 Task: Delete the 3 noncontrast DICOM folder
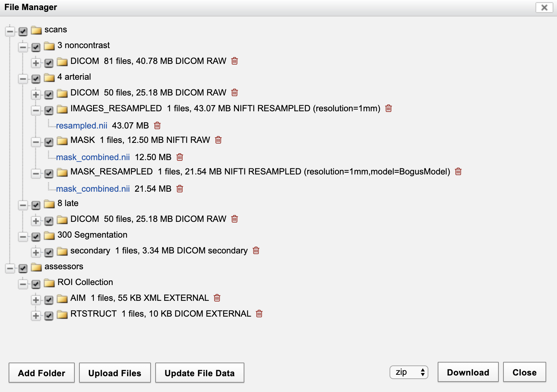click(x=235, y=61)
